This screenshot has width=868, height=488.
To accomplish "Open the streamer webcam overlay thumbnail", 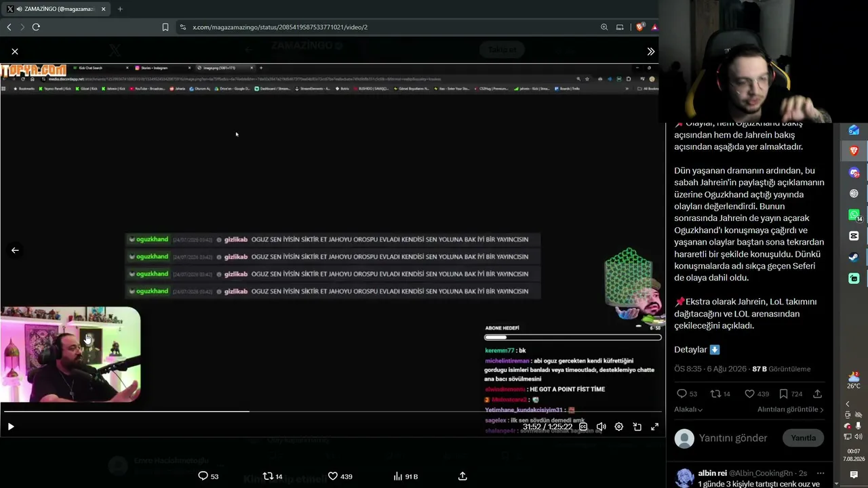I will [x=71, y=354].
